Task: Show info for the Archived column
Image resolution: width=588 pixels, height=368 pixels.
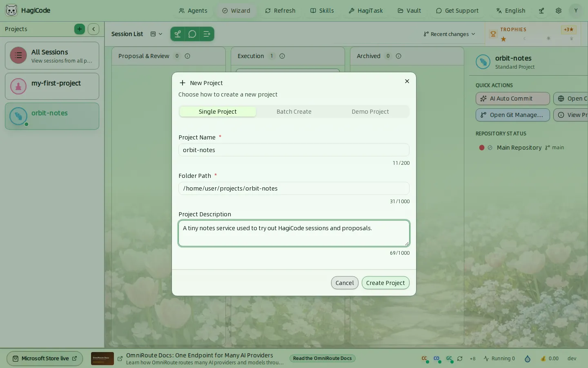Action: pos(399,56)
